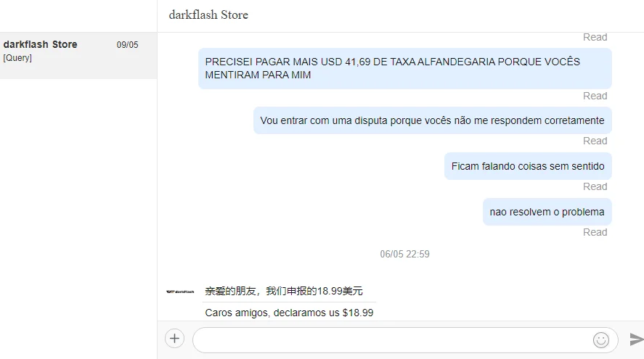Select the 'Vou entrar com uma disputa' message
Screen dimensions: 644x359
coord(433,120)
